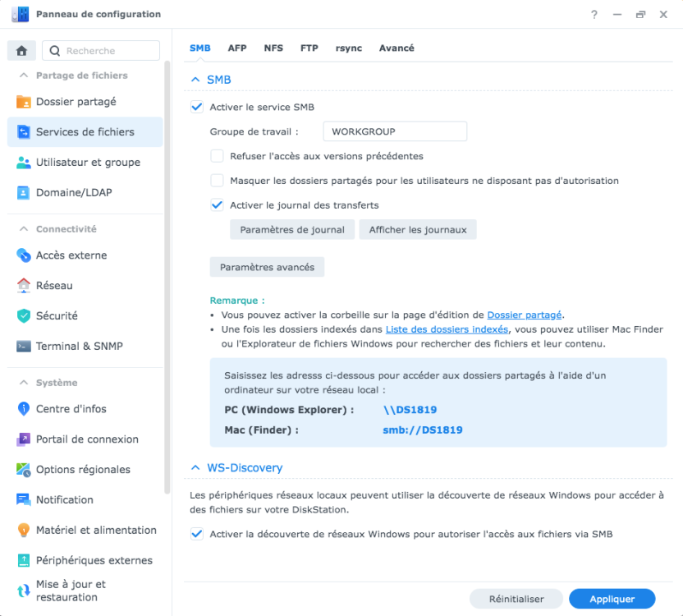Click the smb://DS1819 Mac address
683x616 pixels.
[423, 430]
